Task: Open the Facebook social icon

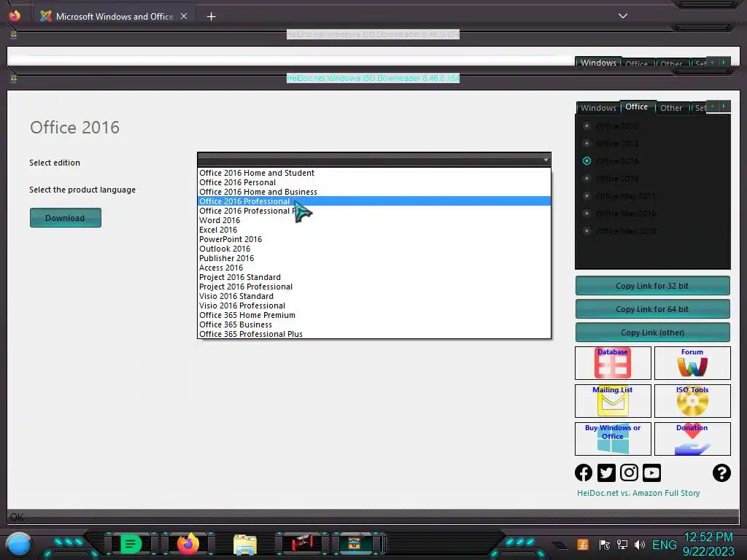Action: 584,472
